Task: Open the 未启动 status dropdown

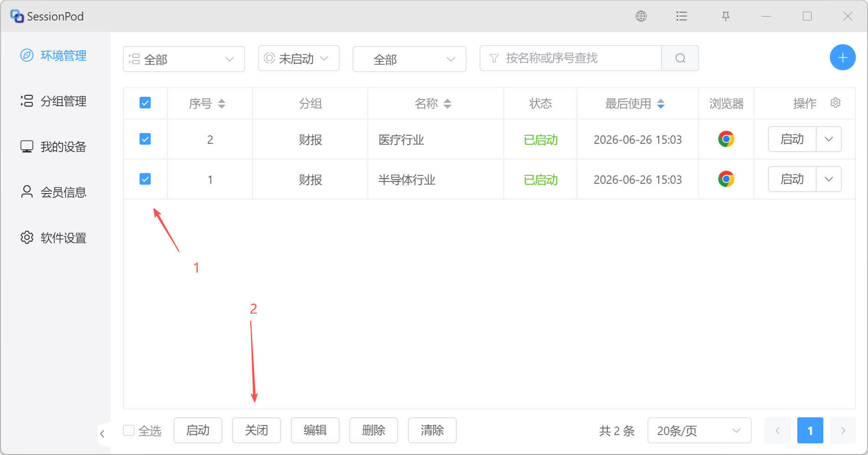Action: [x=299, y=58]
